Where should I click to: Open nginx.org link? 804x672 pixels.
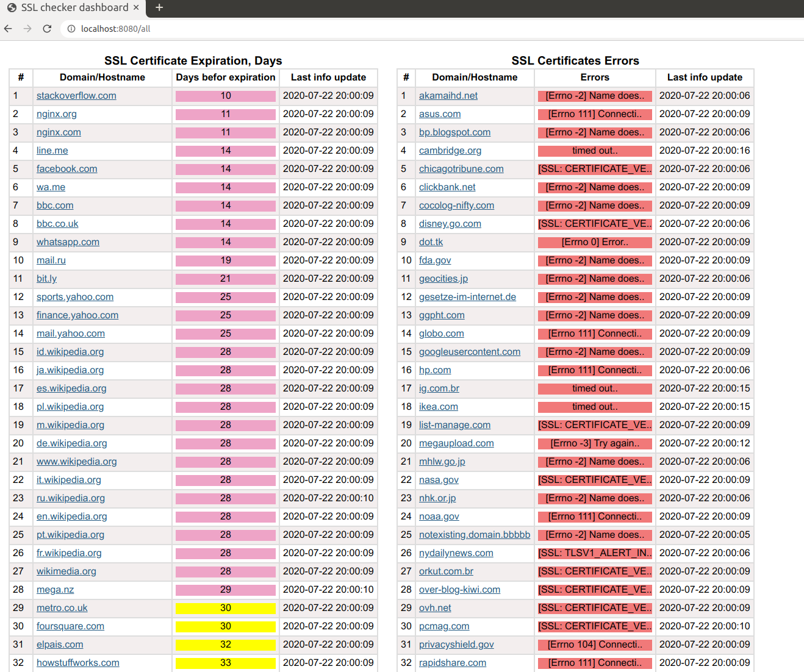57,114
